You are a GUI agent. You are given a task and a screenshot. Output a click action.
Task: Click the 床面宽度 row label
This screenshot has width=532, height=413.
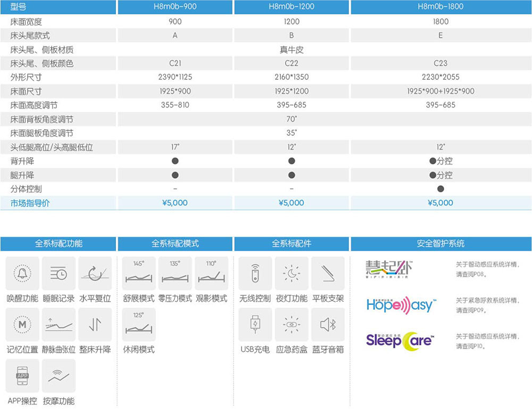(26, 22)
